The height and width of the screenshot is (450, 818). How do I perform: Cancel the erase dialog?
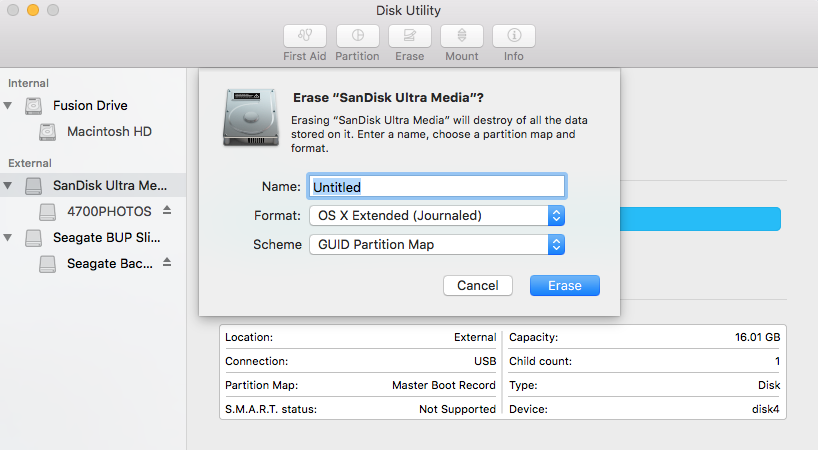477,285
